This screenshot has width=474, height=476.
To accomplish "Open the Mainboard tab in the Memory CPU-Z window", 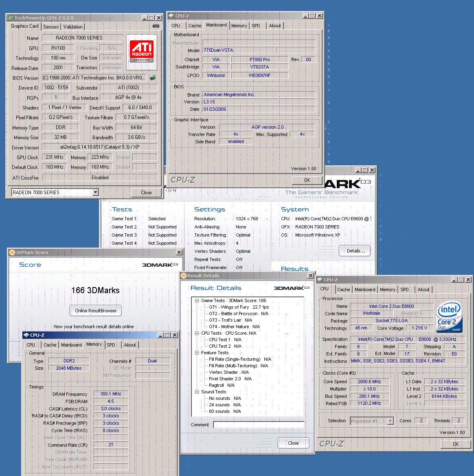I will (71, 345).
